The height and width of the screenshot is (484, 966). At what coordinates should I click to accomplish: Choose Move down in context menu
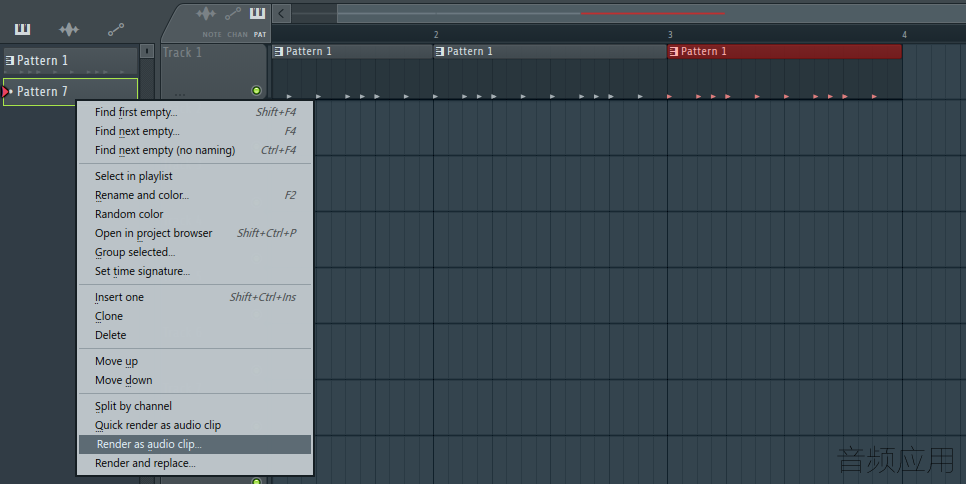pos(195,381)
